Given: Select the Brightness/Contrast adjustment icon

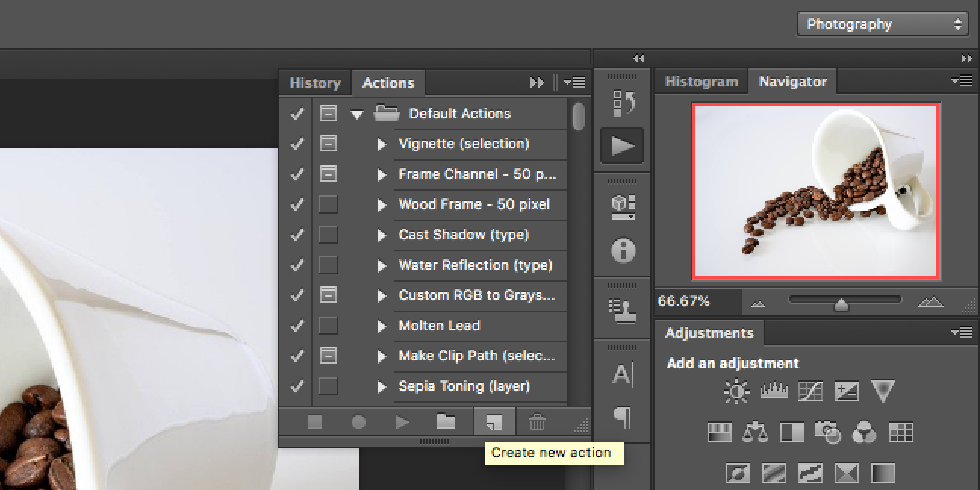Looking at the screenshot, I should tap(736, 392).
